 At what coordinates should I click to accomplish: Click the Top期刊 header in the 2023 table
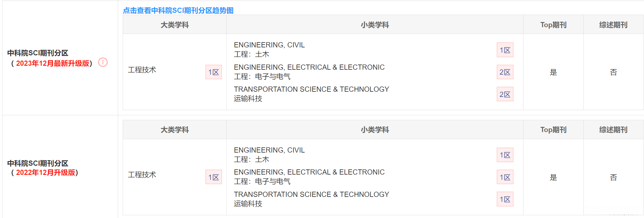pos(553,25)
